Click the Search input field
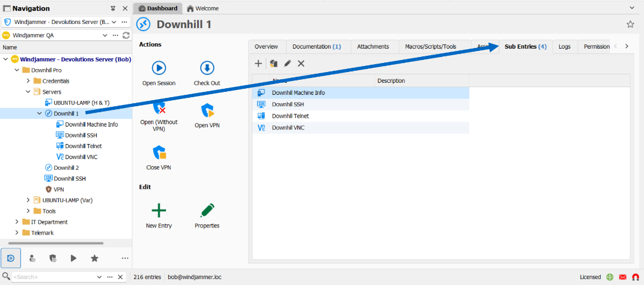The image size is (644, 285). click(x=53, y=277)
